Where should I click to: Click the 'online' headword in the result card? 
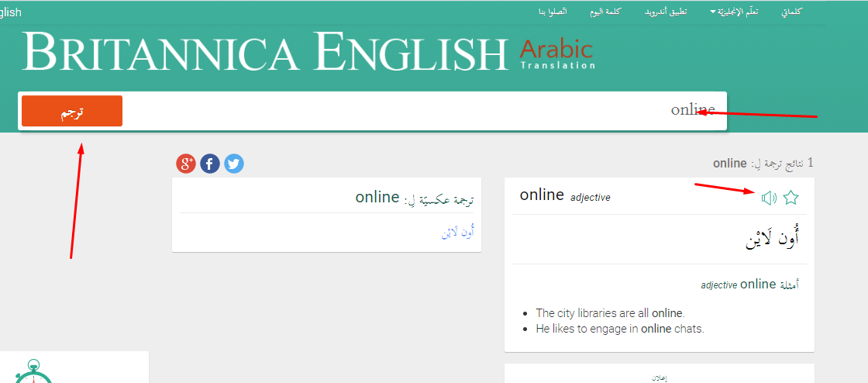click(x=542, y=195)
